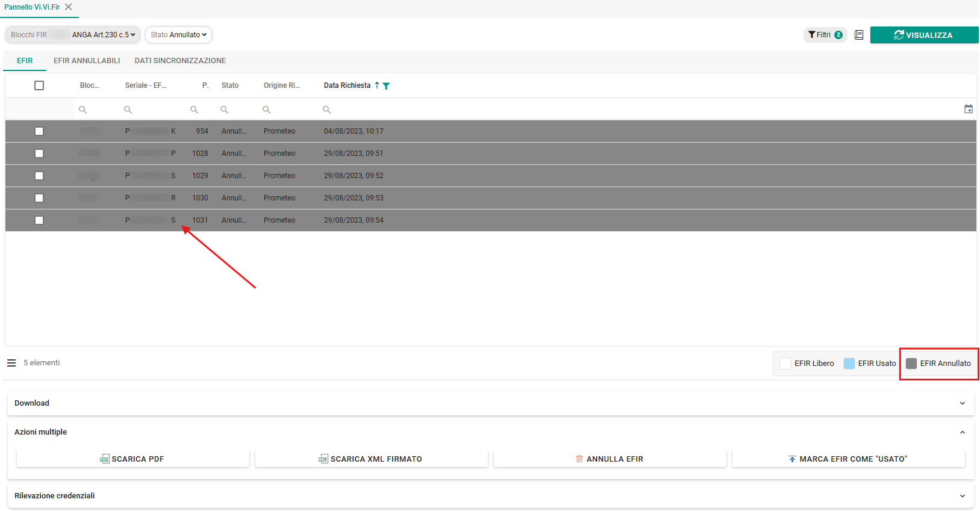Select the checkbox for row 1031
This screenshot has width=980, height=511.
pos(39,220)
